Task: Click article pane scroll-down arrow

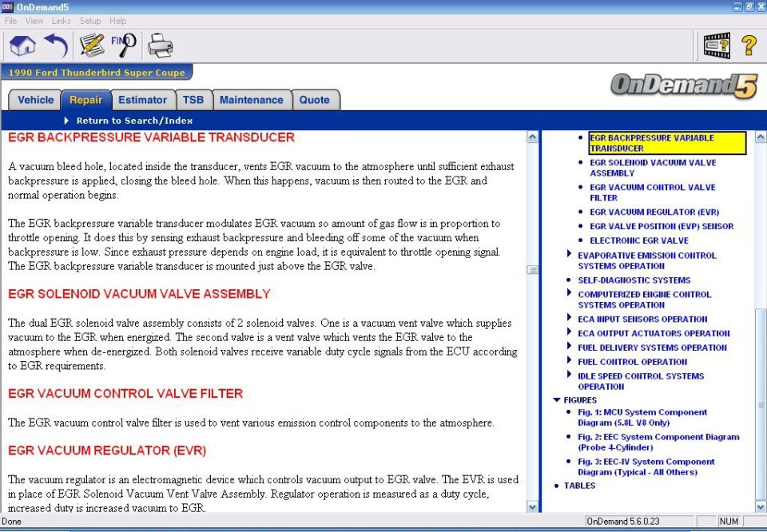Action: (533, 507)
